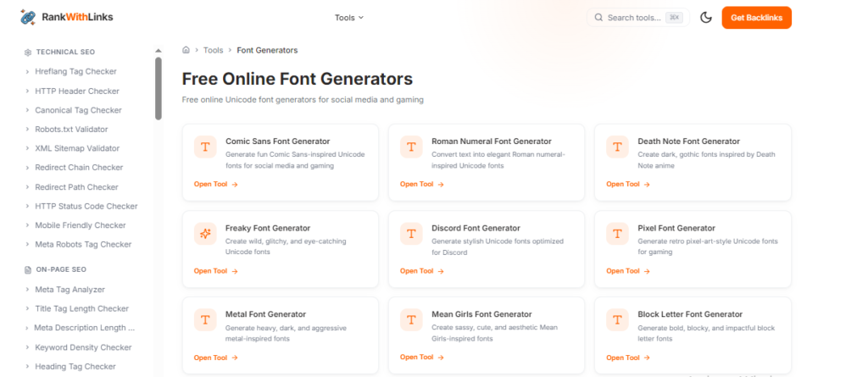Image resolution: width=868 pixels, height=377 pixels.
Task: Click the Pixel Font Generator title
Action: tap(676, 228)
